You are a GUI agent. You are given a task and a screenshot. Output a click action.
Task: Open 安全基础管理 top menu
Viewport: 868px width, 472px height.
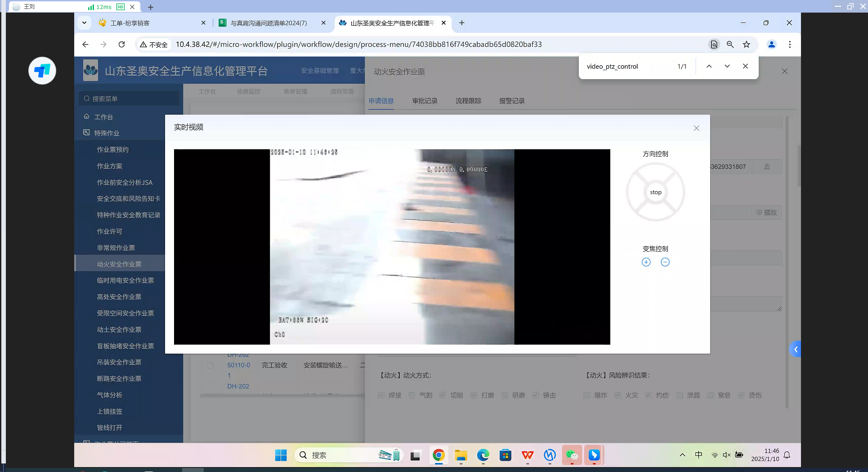[320, 71]
